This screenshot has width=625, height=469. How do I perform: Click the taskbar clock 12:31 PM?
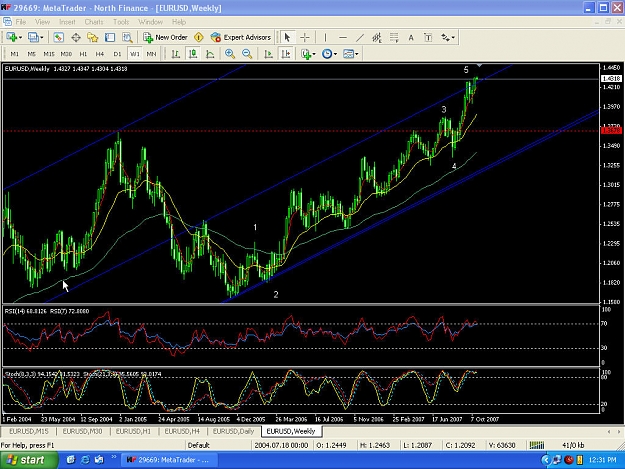click(602, 460)
